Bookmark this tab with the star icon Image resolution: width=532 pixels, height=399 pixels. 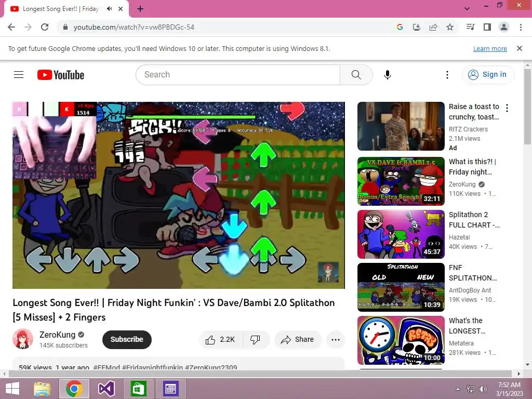[x=450, y=27]
